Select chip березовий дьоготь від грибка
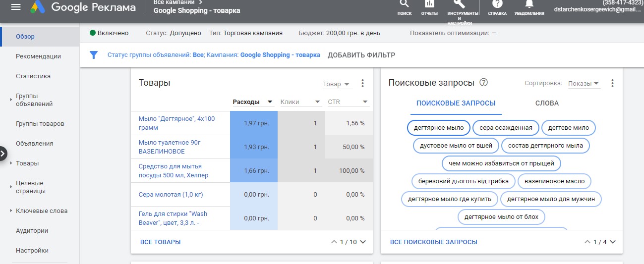 (464, 181)
